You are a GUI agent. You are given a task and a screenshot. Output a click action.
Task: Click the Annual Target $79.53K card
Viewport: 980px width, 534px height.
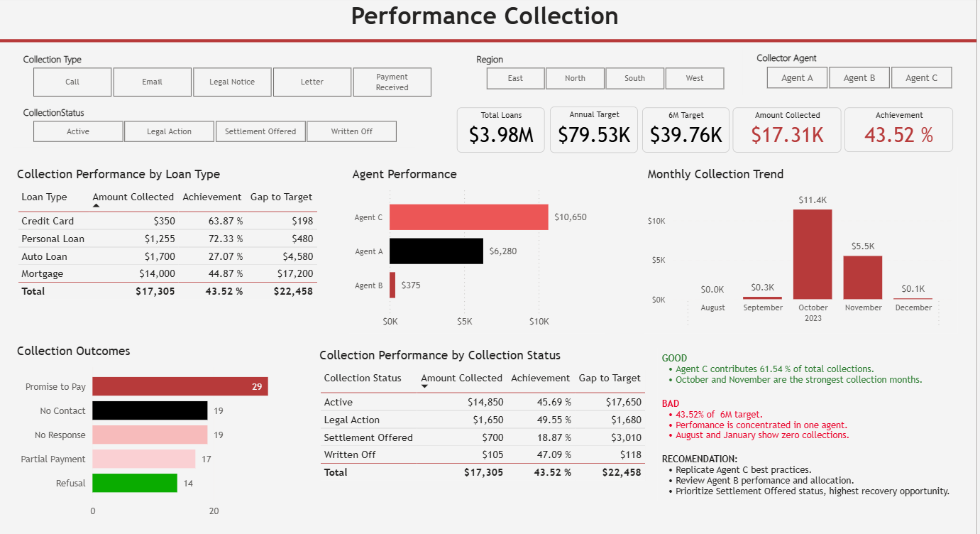pos(594,130)
